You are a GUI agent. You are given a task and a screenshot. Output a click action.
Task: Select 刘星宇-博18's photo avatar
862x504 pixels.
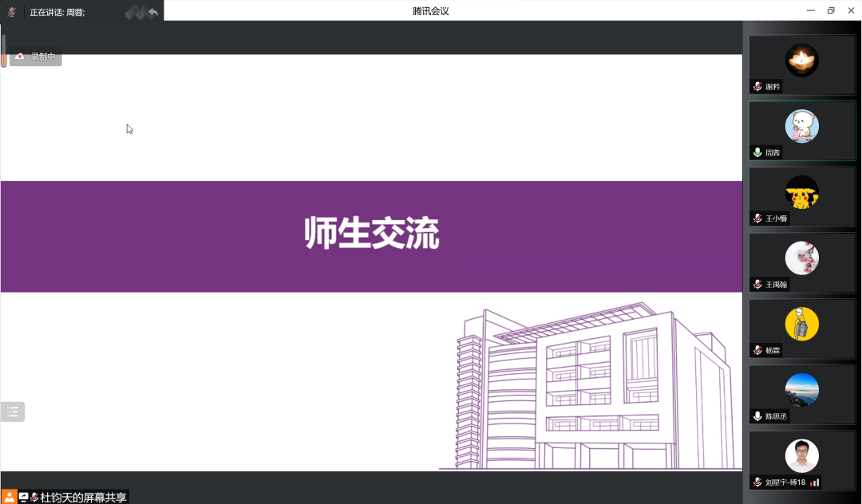(801, 455)
